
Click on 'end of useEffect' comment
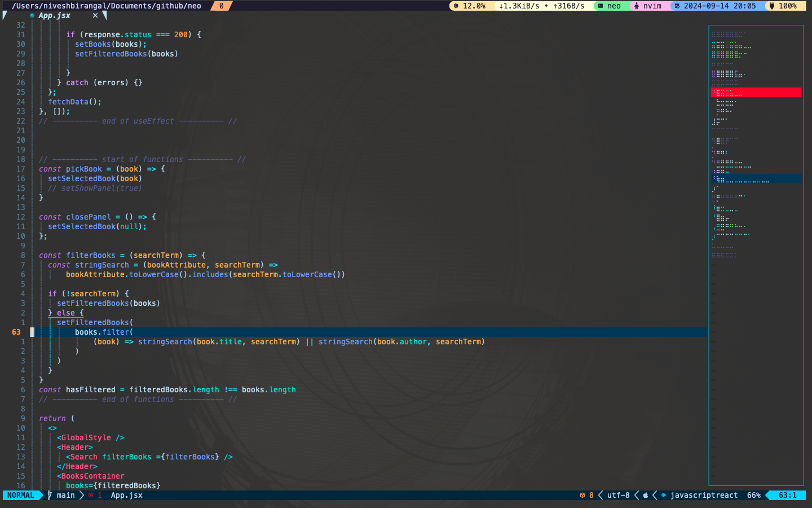click(138, 121)
